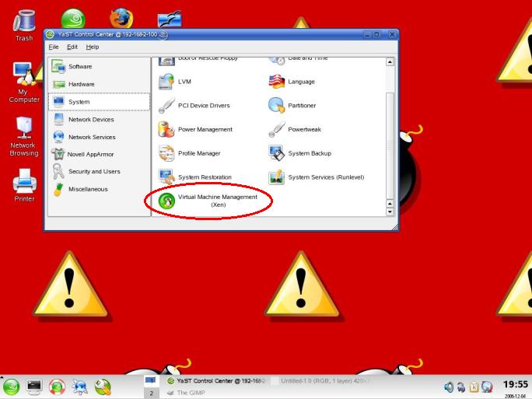Switch to virtual desktop 1
Image resolution: width=532 pixels, height=399 pixels.
coord(151,380)
